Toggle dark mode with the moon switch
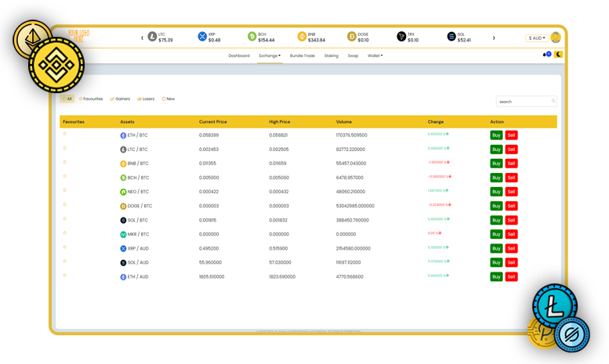This screenshot has height=364, width=609. 558,55
